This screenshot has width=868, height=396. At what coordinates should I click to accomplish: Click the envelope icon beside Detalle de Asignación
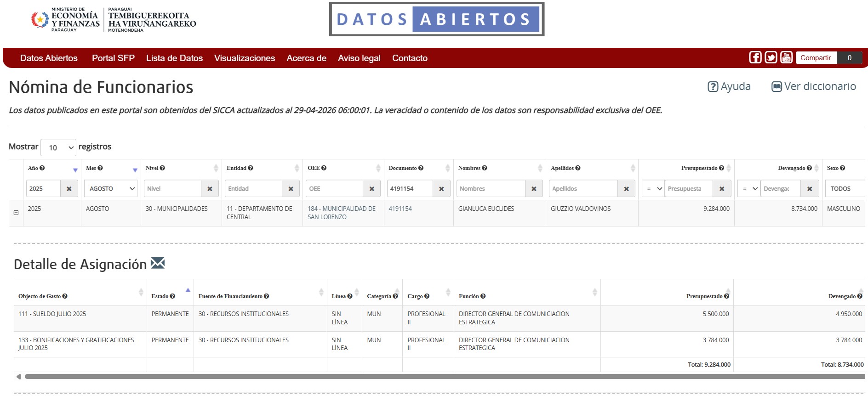(x=158, y=263)
